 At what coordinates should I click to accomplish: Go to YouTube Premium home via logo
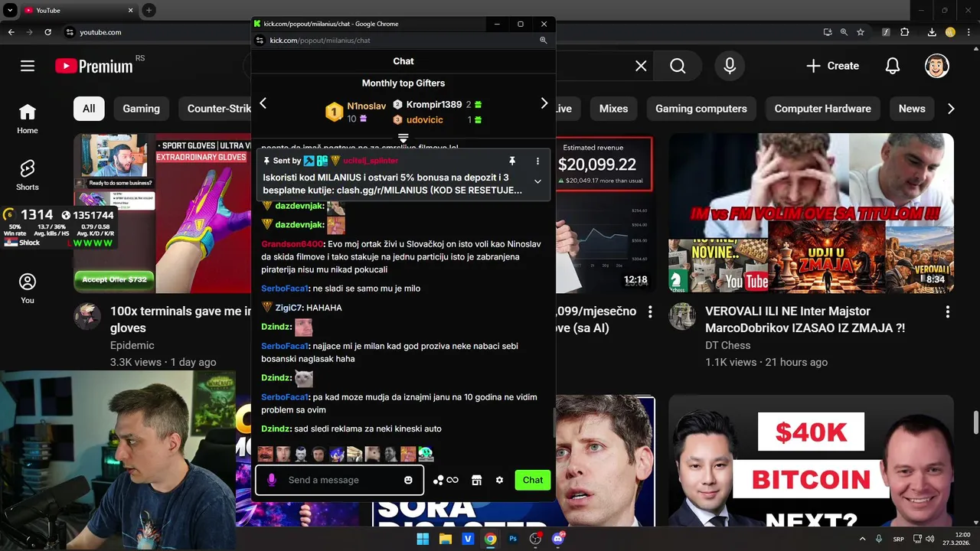coord(94,66)
